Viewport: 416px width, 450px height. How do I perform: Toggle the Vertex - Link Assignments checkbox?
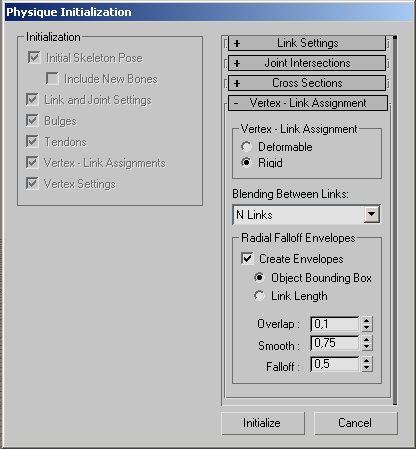coord(32,162)
